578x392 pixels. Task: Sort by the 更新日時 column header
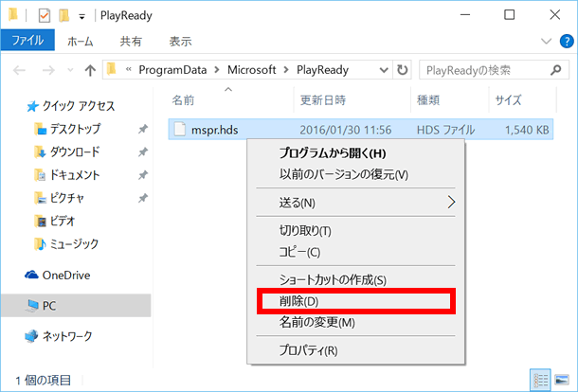tap(323, 100)
